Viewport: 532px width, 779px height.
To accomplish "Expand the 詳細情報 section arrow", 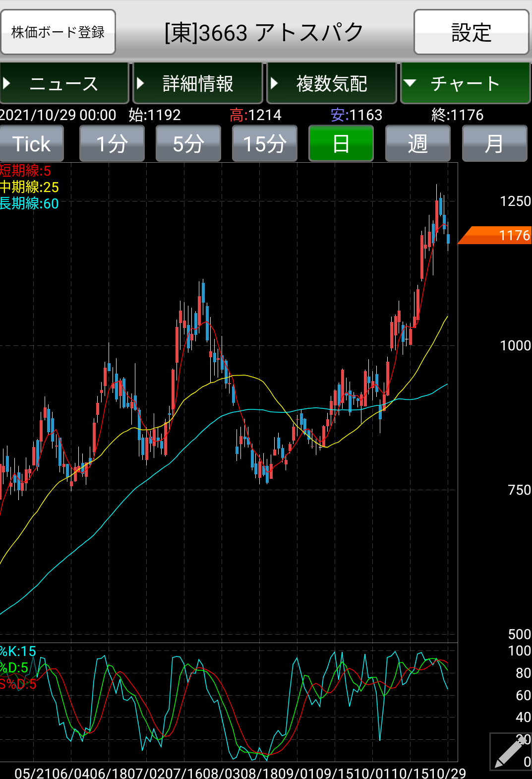I will coord(140,83).
